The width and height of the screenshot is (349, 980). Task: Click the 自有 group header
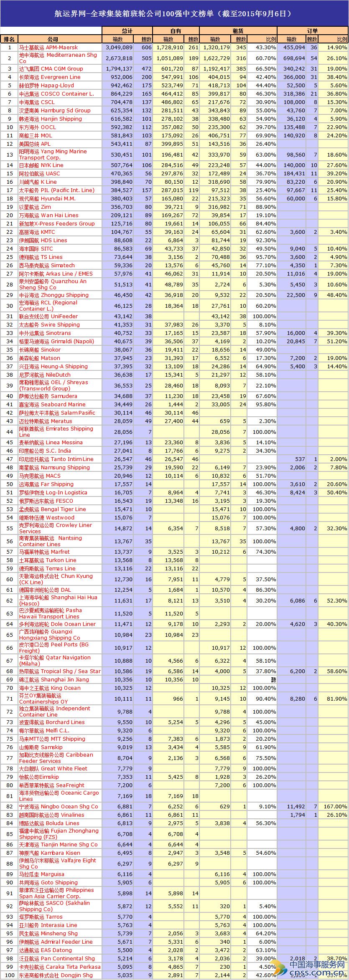click(176, 31)
